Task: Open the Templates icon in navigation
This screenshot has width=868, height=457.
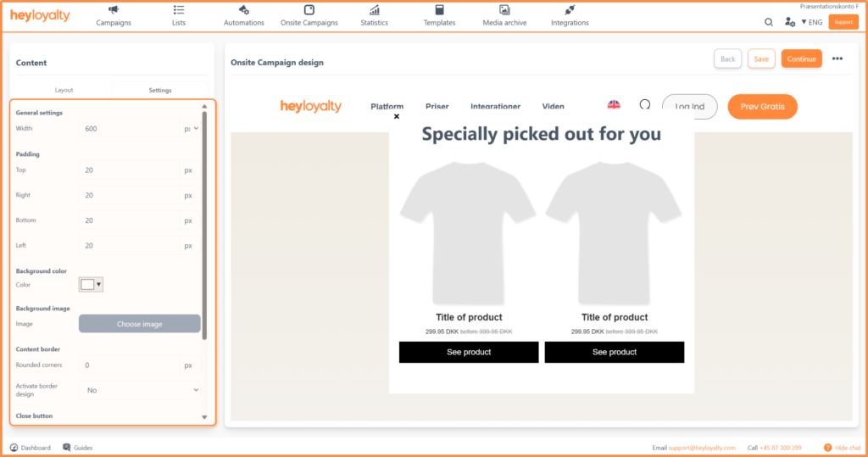Action: [x=439, y=10]
